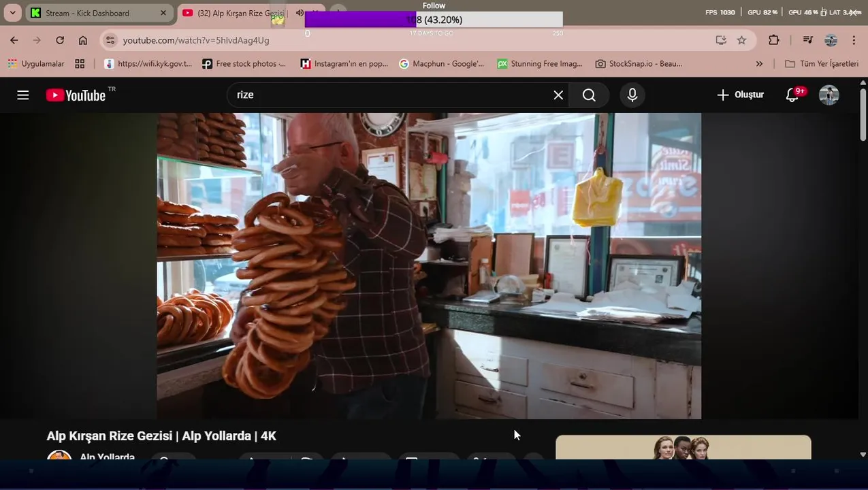
Task: Open the StockSnap.io bookmark
Action: pyautogui.click(x=639, y=64)
